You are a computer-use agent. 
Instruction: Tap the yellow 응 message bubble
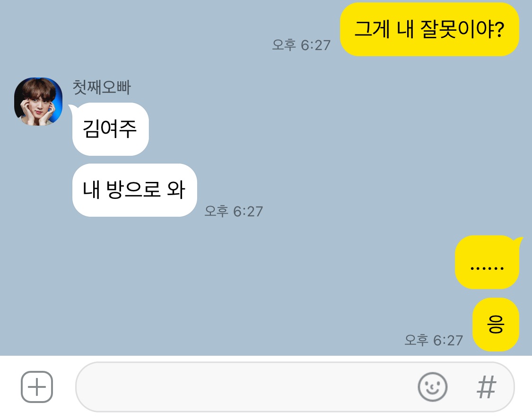(496, 325)
